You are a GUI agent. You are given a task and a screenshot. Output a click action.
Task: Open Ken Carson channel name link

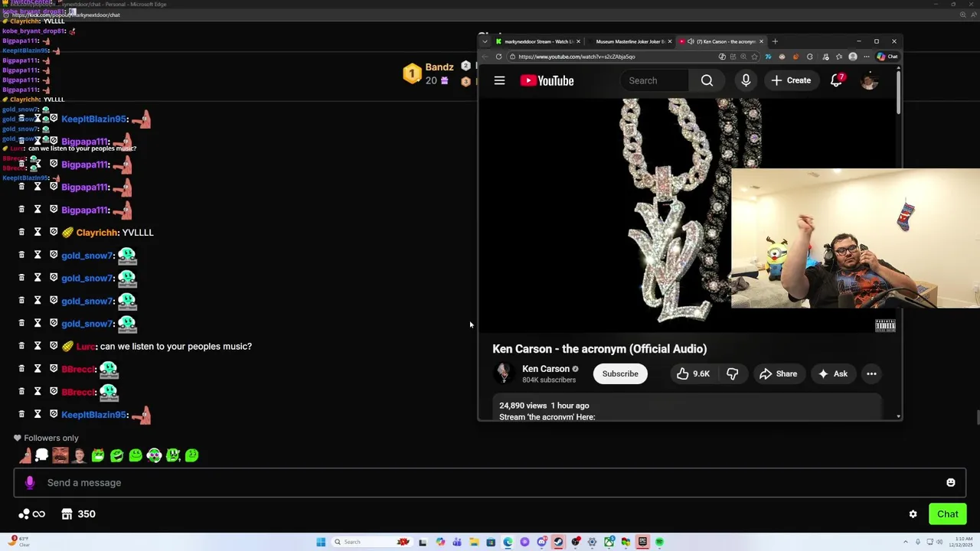click(546, 369)
